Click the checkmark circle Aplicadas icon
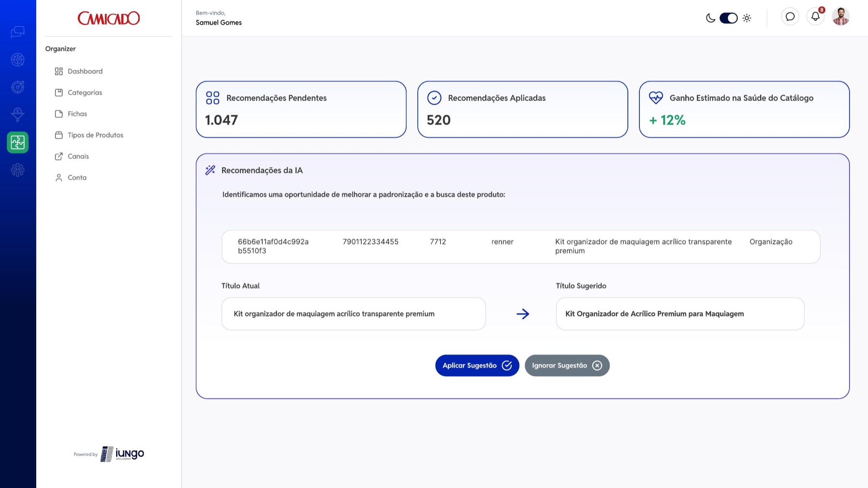 pyautogui.click(x=434, y=98)
